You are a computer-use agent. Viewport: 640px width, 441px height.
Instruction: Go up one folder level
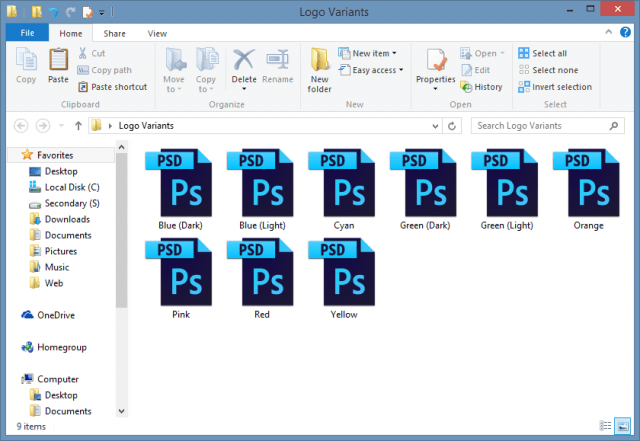pyautogui.click(x=78, y=126)
